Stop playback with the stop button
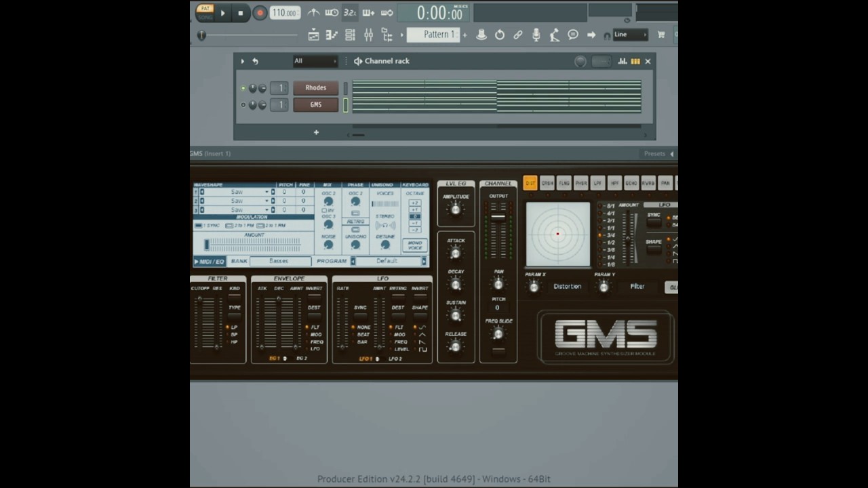The width and height of the screenshot is (868, 488). point(240,12)
